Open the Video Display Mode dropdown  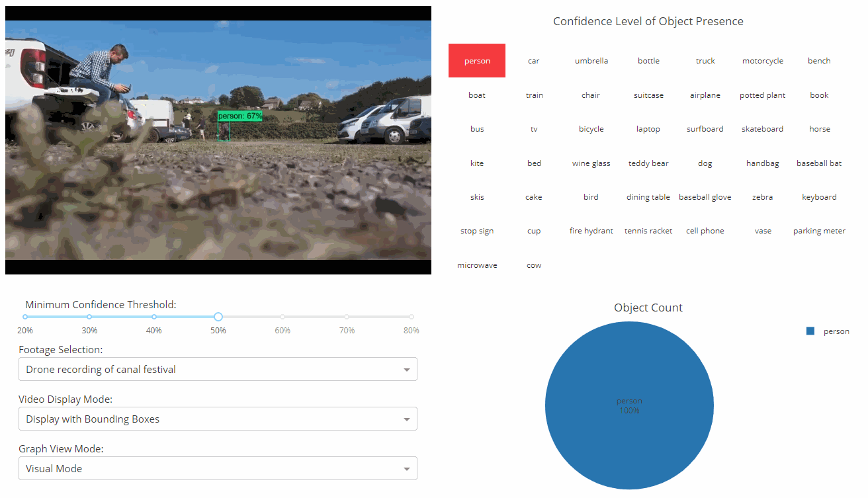click(218, 419)
